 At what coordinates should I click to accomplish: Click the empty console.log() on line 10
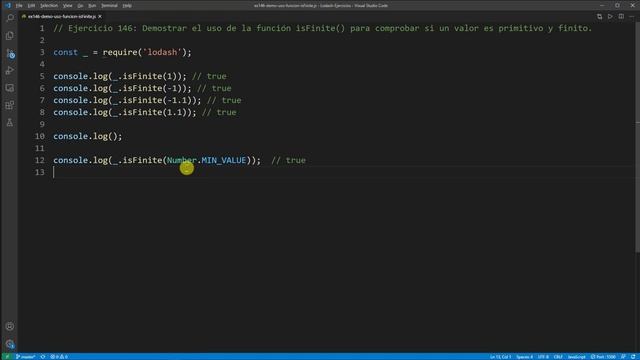tap(88, 136)
